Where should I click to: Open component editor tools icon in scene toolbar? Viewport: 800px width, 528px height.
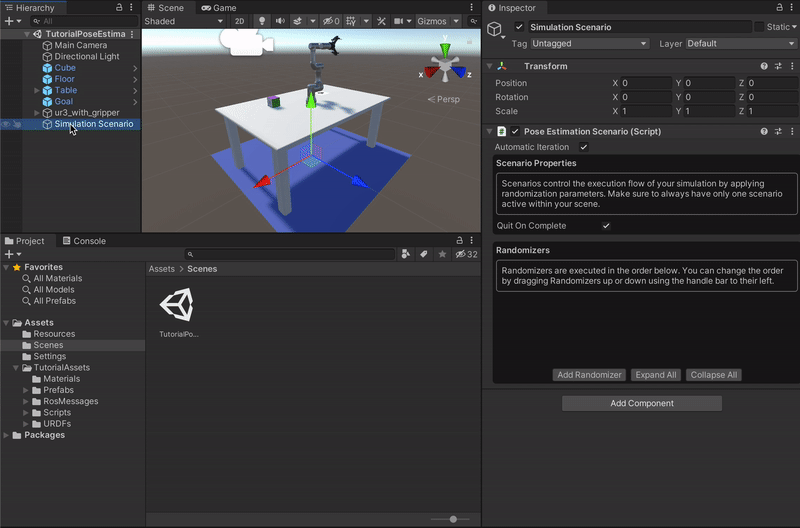[x=381, y=21]
